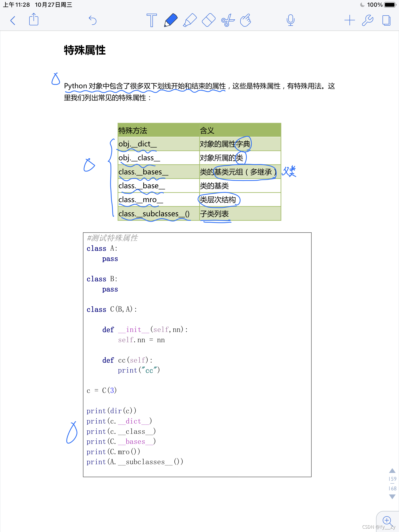Tap cell 类层次结构
The image size is (399, 532).
(x=240, y=200)
